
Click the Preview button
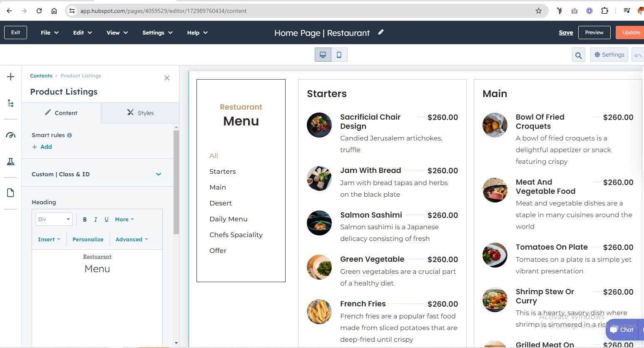594,33
